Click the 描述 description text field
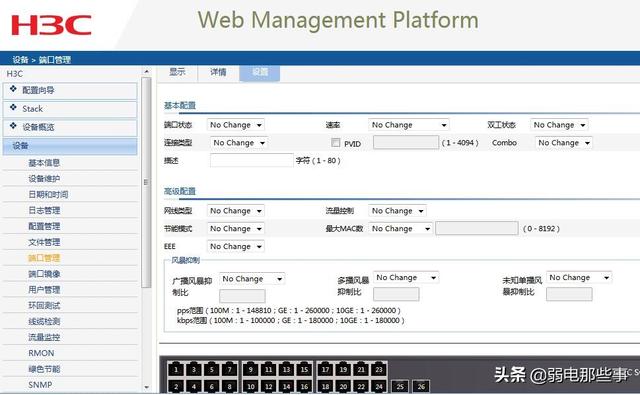This screenshot has height=395, width=640. coord(251,160)
